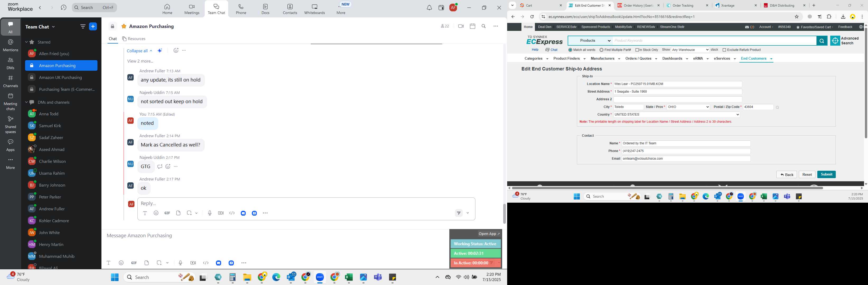Open the Favorites/Saved Cart dropdown
The image size is (868, 285).
pos(814,27)
